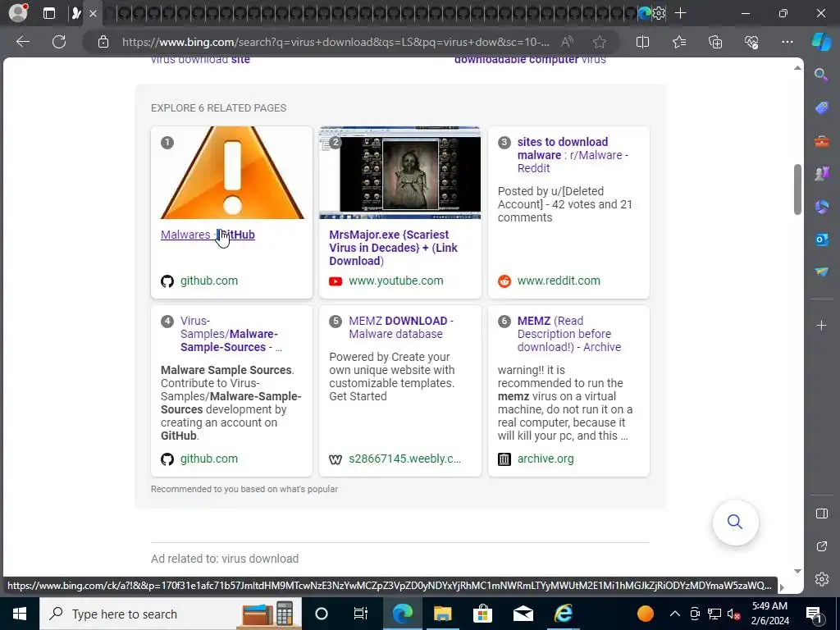Click floating search magnifier button
The height and width of the screenshot is (630, 840).
click(735, 522)
